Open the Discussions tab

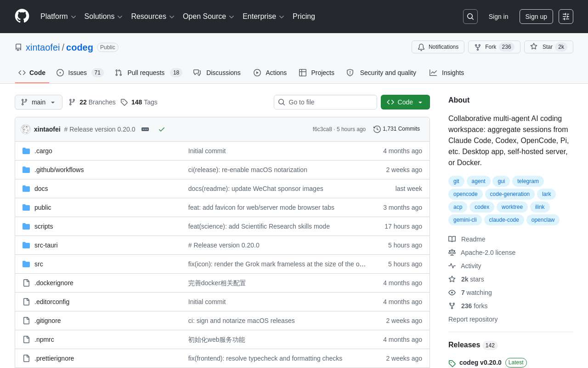(217, 73)
